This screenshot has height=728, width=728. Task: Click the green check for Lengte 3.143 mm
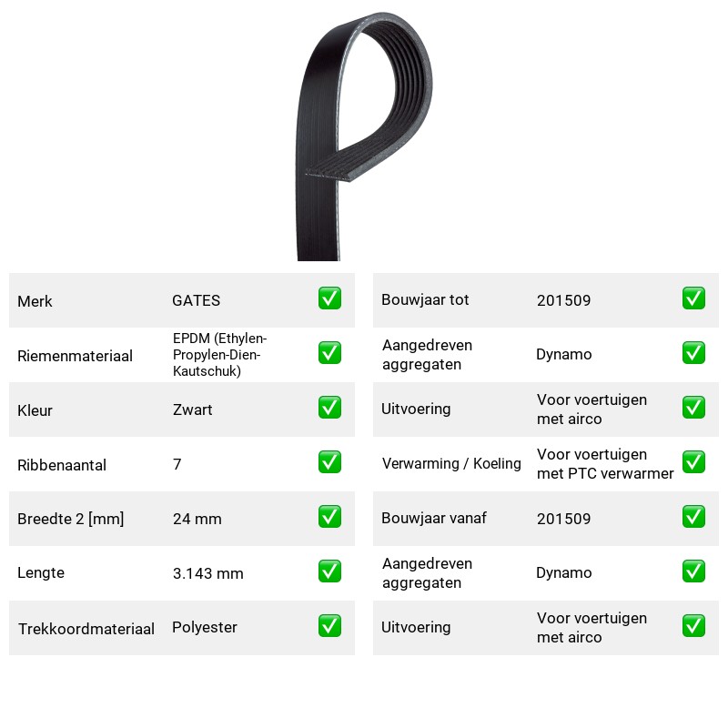tap(329, 571)
